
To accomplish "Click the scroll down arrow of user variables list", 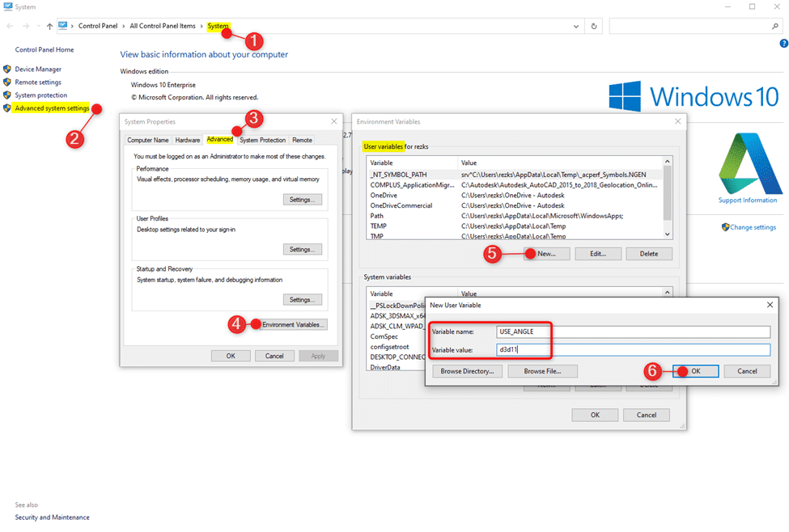I will pyautogui.click(x=668, y=234).
